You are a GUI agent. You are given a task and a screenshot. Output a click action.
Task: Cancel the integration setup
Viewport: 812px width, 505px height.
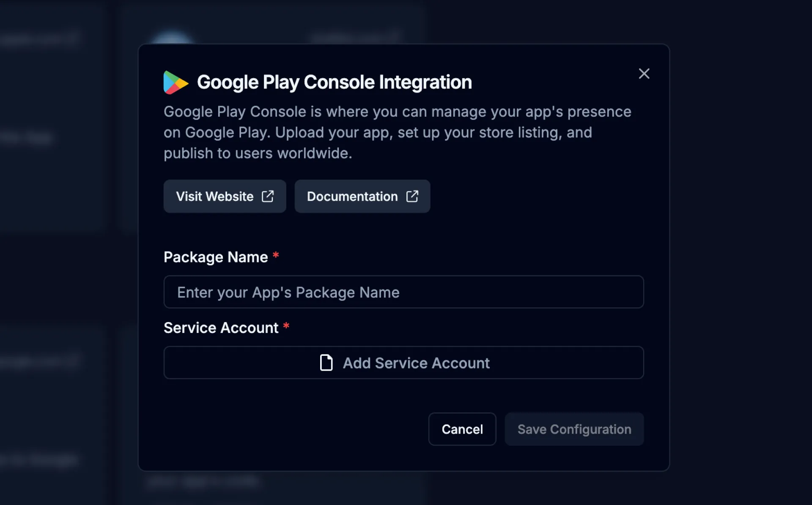point(462,429)
